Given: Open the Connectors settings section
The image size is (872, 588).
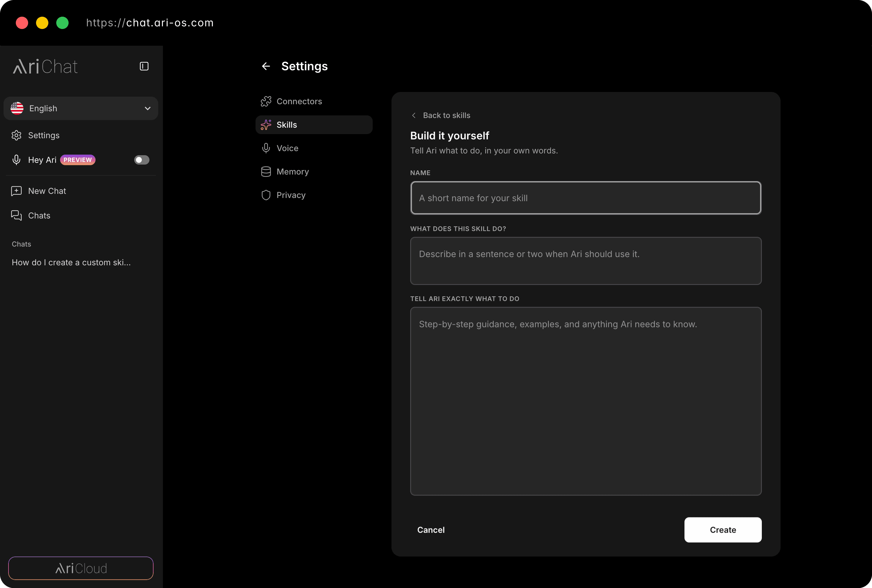Looking at the screenshot, I should click(x=314, y=101).
